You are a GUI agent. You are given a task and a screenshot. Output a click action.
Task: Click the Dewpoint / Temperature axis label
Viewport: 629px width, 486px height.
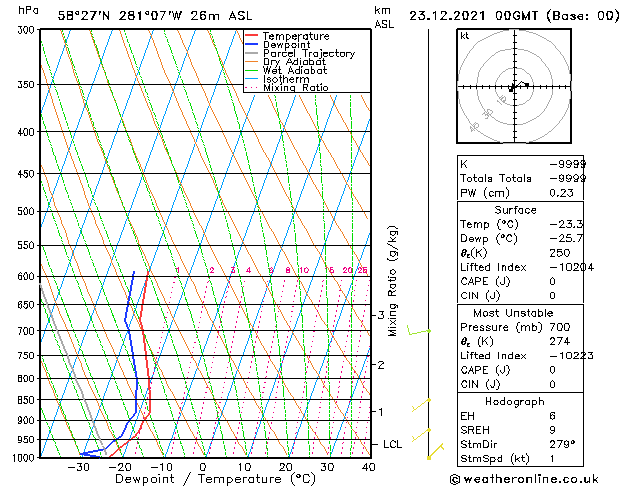[203, 479]
